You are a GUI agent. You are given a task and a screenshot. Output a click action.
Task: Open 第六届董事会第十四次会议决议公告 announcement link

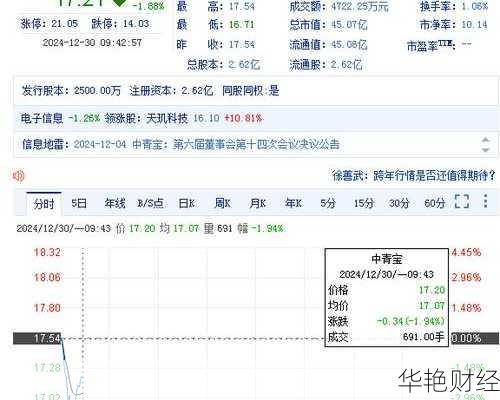(256, 144)
